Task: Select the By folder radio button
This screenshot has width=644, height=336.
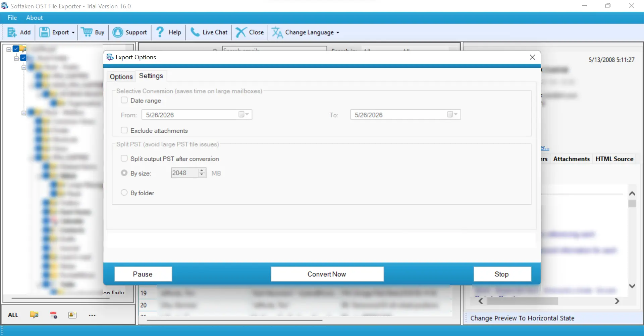Action: click(124, 193)
